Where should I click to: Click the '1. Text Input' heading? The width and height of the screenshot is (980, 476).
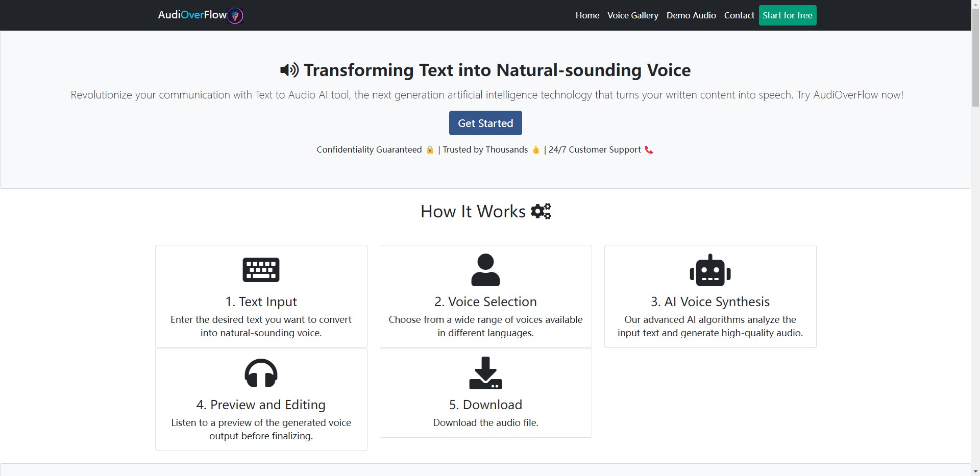pyautogui.click(x=261, y=302)
